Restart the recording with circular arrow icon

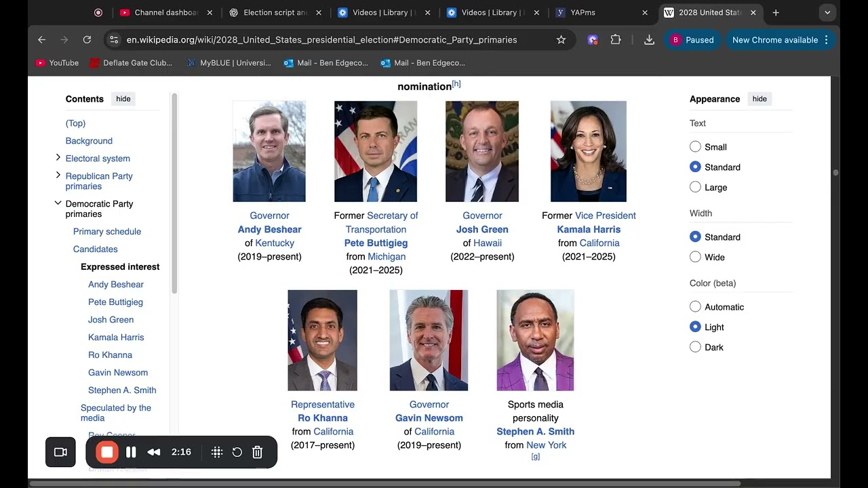tap(237, 452)
